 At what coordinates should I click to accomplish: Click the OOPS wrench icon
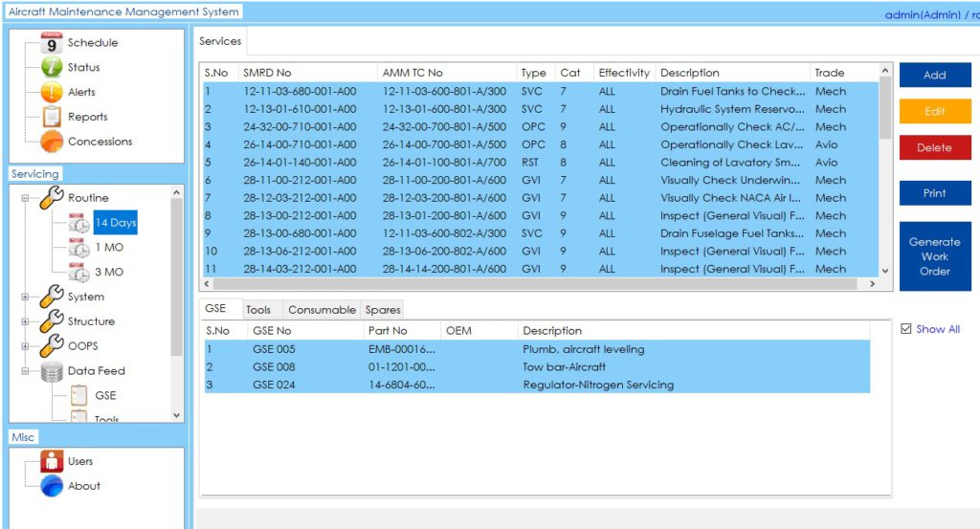(52, 345)
